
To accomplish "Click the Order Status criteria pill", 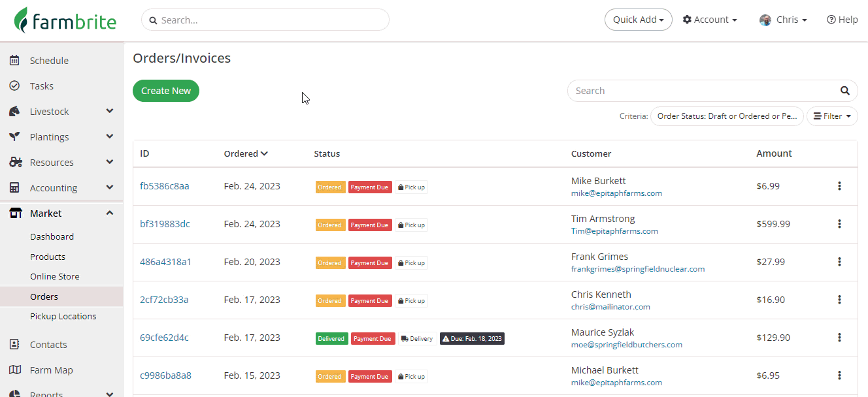I will pyautogui.click(x=727, y=116).
